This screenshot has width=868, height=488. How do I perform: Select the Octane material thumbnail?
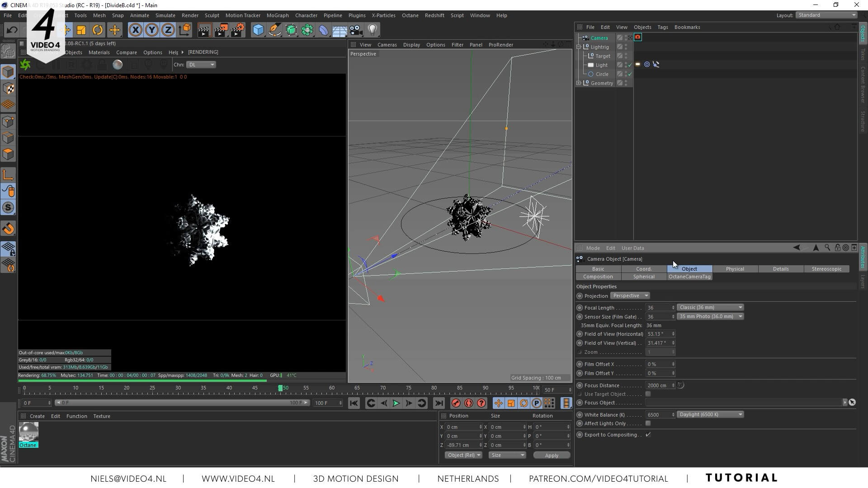pos(28,432)
